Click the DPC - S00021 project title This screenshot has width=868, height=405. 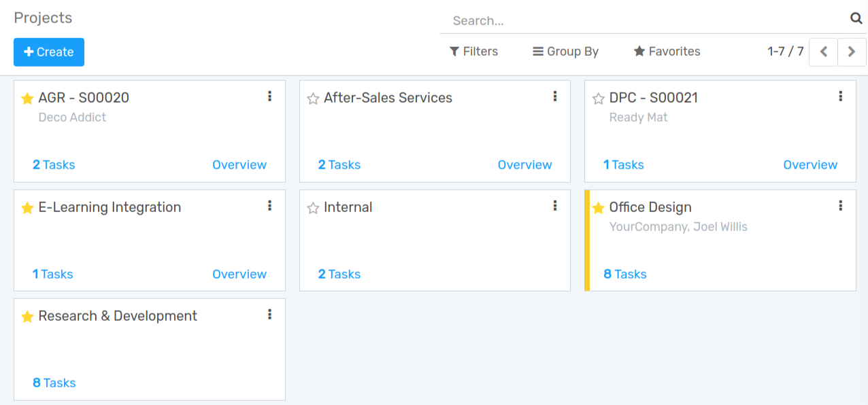(x=654, y=98)
